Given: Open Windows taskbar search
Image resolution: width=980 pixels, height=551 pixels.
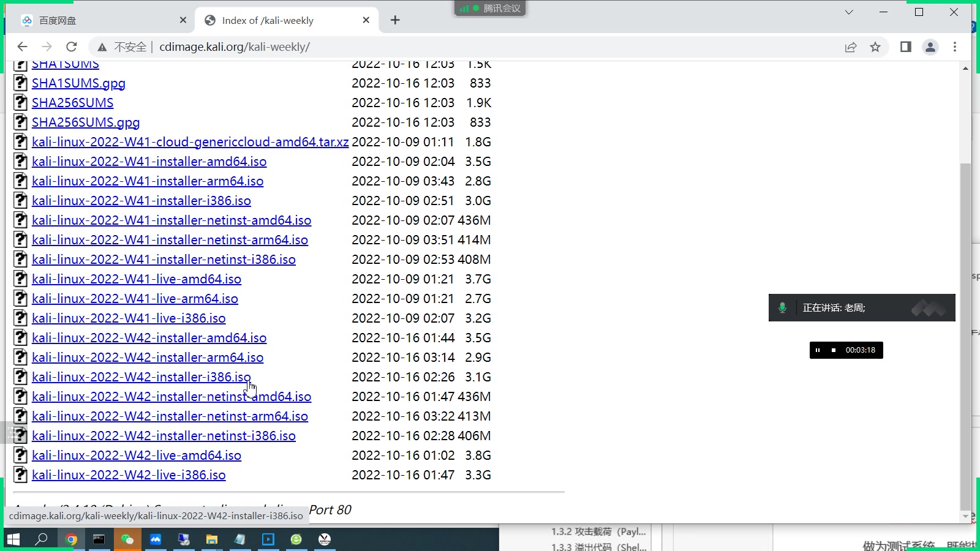Looking at the screenshot, I should coord(42,539).
